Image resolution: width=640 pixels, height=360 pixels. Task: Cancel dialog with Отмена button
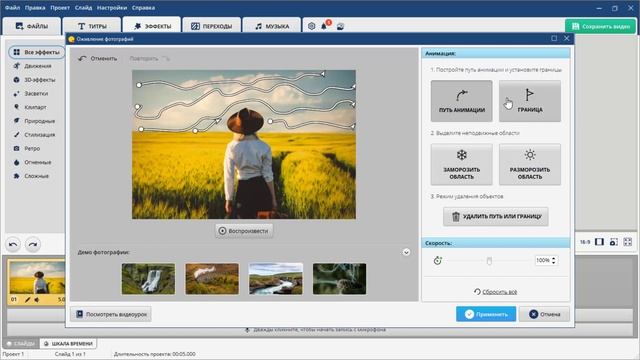[544, 314]
